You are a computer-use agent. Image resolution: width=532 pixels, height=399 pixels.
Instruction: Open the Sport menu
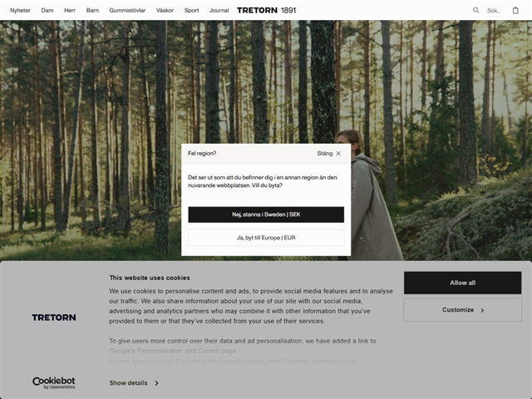coord(192,11)
